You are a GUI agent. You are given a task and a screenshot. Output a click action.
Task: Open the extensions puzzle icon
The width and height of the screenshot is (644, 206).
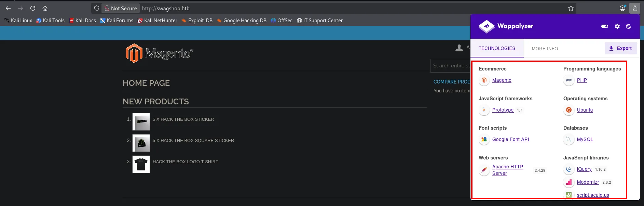(635, 8)
